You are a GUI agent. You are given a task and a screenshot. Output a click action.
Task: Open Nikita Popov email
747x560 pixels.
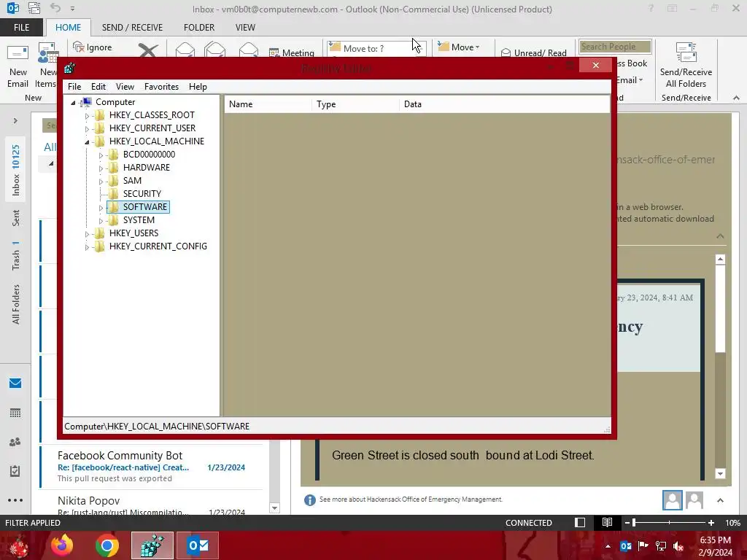point(152,503)
